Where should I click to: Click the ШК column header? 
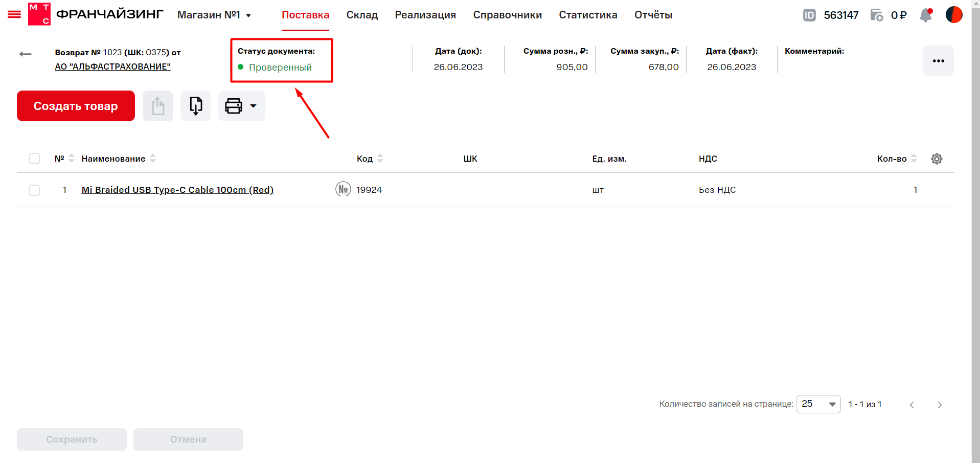[470, 159]
